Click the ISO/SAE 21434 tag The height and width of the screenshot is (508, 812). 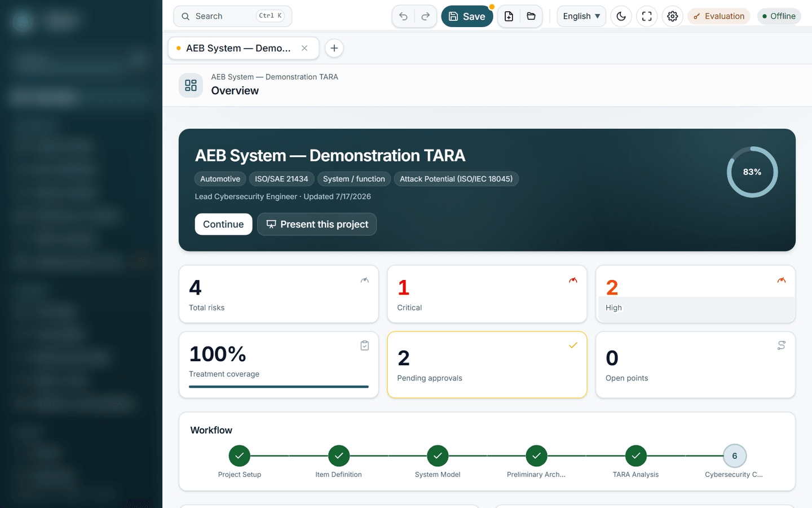tap(281, 179)
